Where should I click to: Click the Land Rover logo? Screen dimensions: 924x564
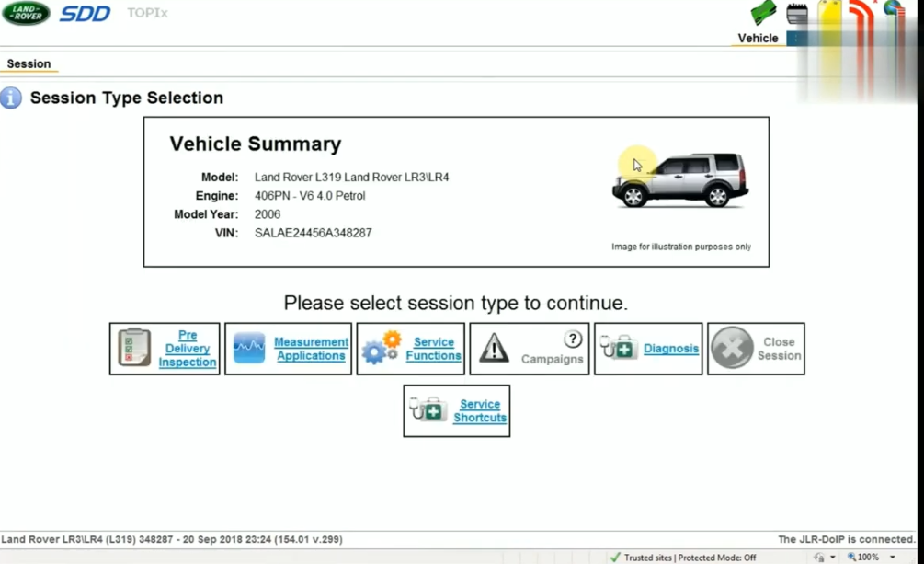(x=26, y=13)
